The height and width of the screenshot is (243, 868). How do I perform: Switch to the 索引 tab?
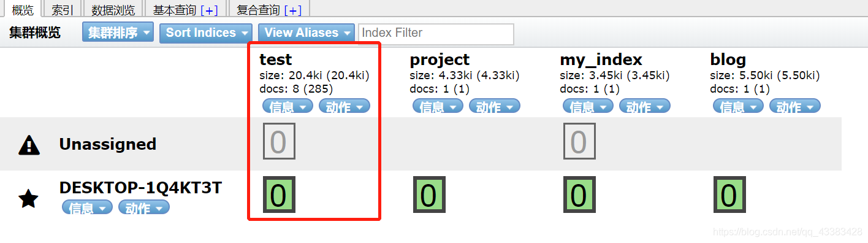[x=64, y=9]
